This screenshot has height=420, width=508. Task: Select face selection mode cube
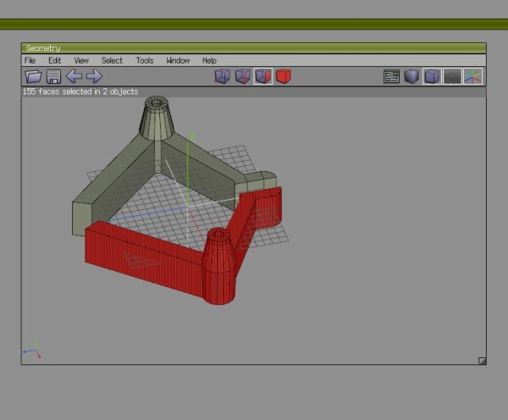pyautogui.click(x=263, y=76)
